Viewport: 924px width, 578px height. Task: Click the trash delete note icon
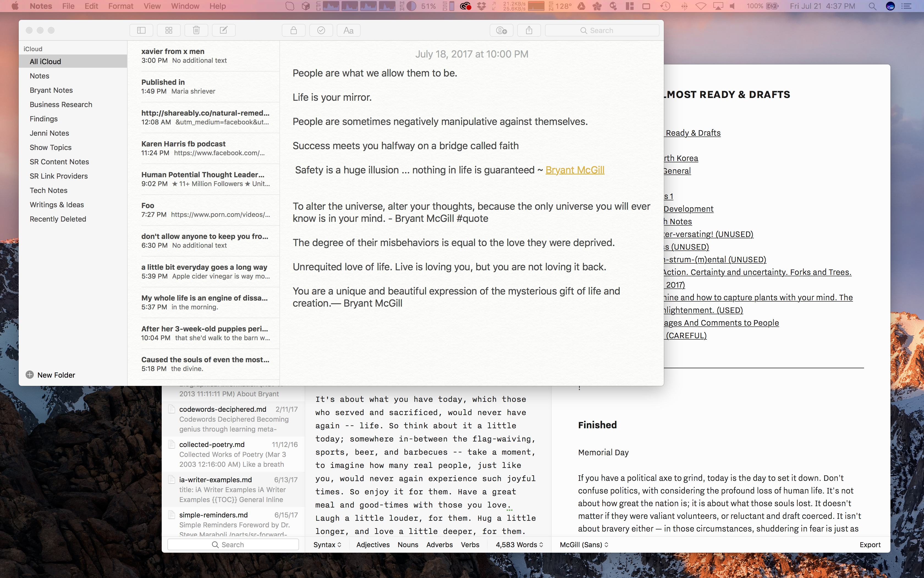(x=196, y=30)
